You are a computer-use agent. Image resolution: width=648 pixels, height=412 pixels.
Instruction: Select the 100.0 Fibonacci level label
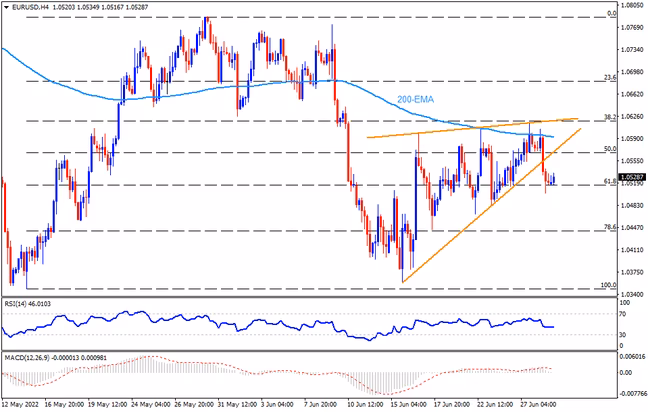[608, 285]
